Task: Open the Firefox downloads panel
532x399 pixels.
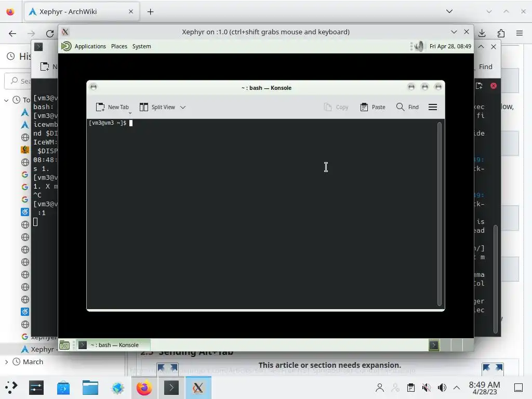Action: click(482, 33)
